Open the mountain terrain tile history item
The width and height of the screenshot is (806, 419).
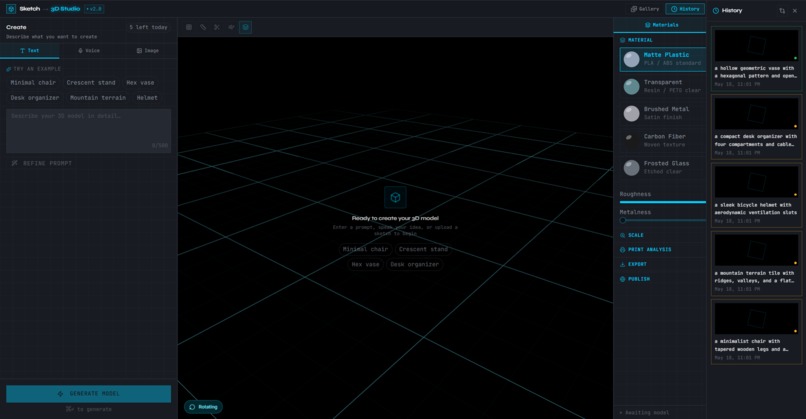click(756, 263)
